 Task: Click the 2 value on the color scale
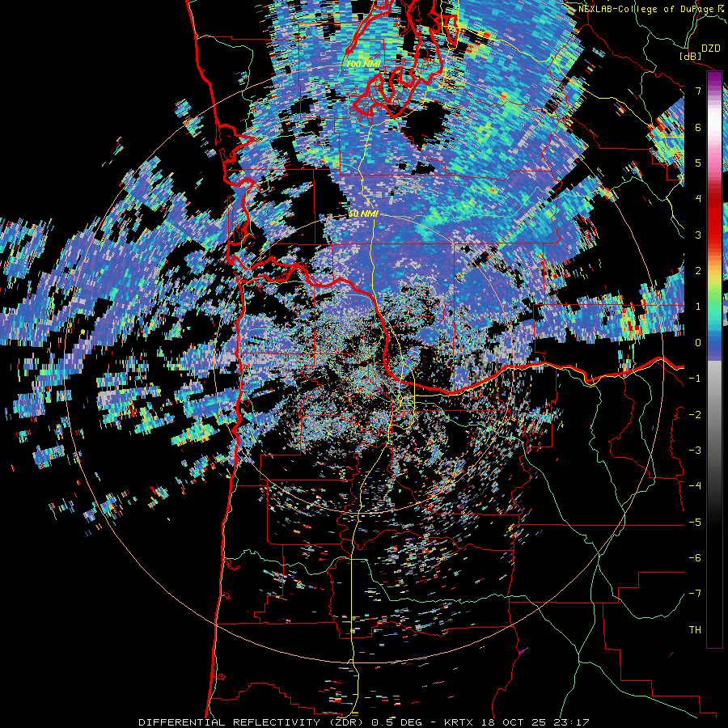(698, 271)
